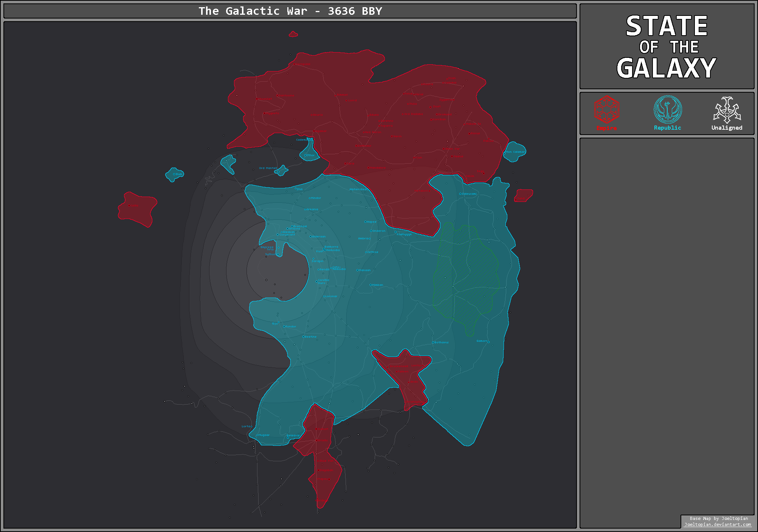Select the Kashyyyk planet marker

pos(396,232)
